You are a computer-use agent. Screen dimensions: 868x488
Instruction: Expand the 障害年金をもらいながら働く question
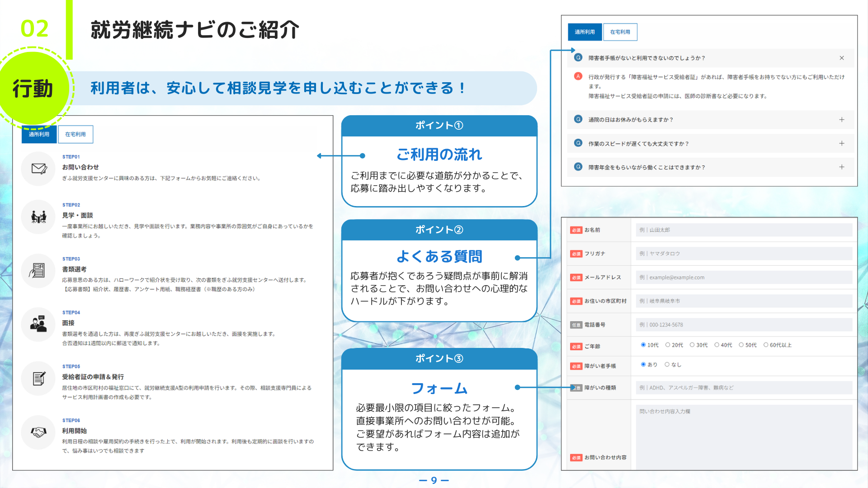(841, 167)
